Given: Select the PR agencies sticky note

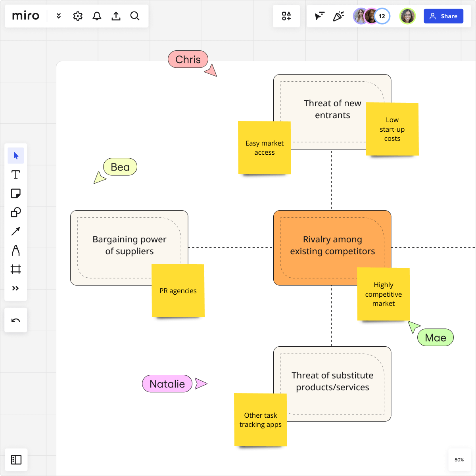Looking at the screenshot, I should pos(178,291).
